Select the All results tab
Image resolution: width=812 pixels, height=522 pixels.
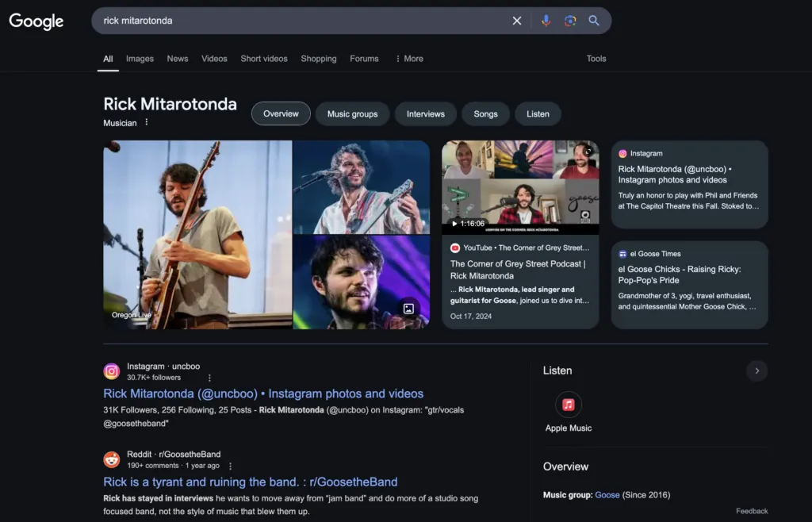coord(108,59)
